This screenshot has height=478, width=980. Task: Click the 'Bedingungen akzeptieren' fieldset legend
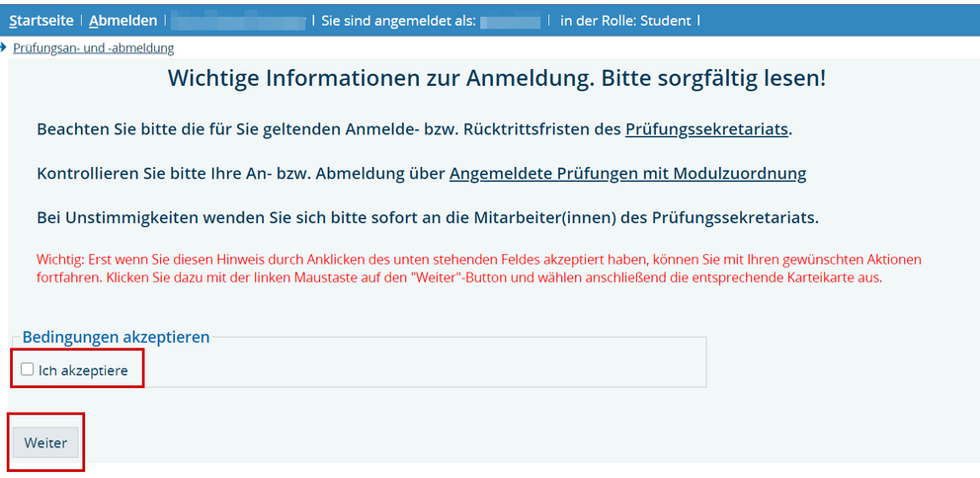(x=116, y=337)
